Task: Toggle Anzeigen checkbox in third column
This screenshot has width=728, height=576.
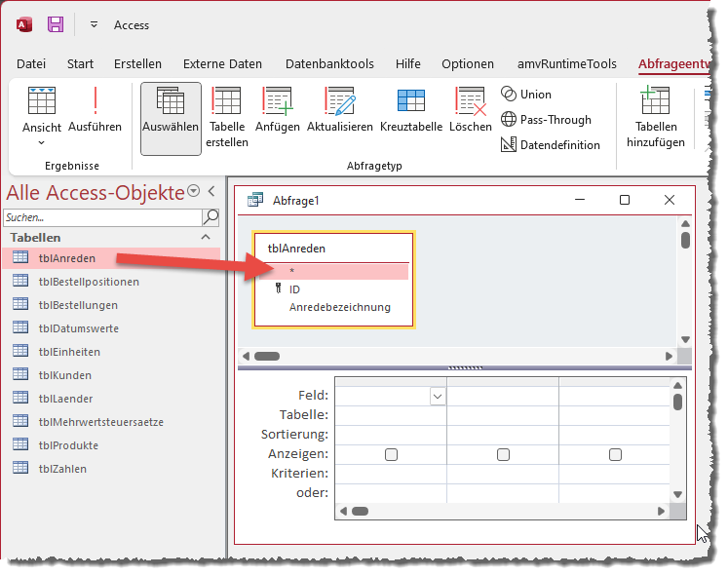Action: [615, 454]
